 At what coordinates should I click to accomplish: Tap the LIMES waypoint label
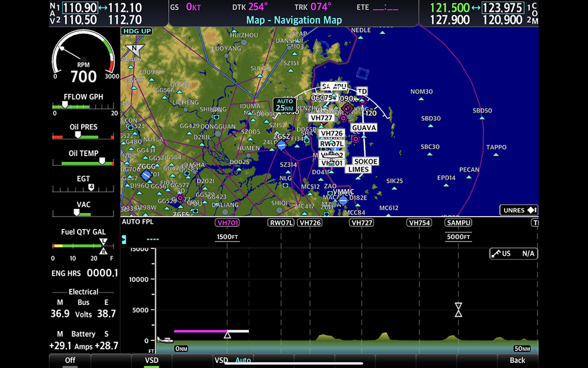click(x=358, y=170)
